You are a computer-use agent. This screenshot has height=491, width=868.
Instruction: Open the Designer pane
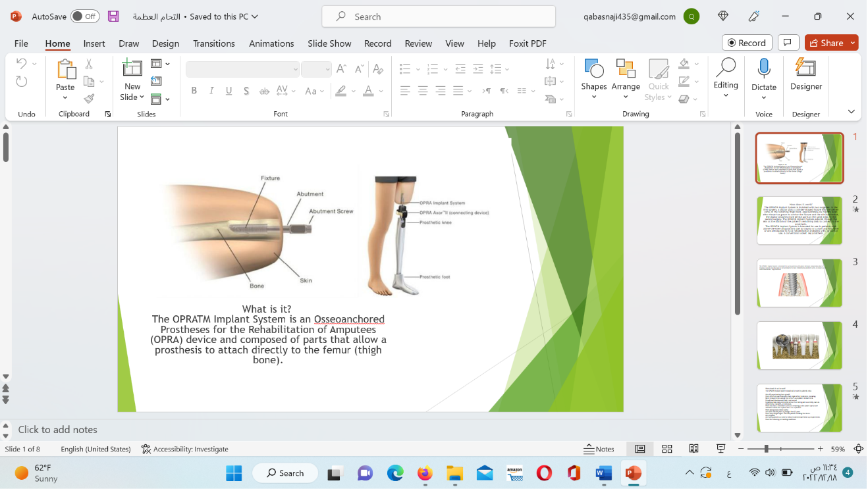click(x=806, y=74)
